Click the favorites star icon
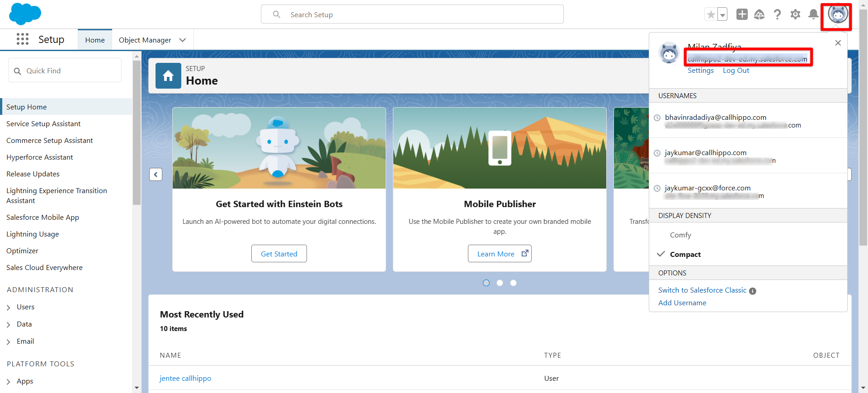Image resolution: width=868 pixels, height=393 pixels. tap(711, 14)
